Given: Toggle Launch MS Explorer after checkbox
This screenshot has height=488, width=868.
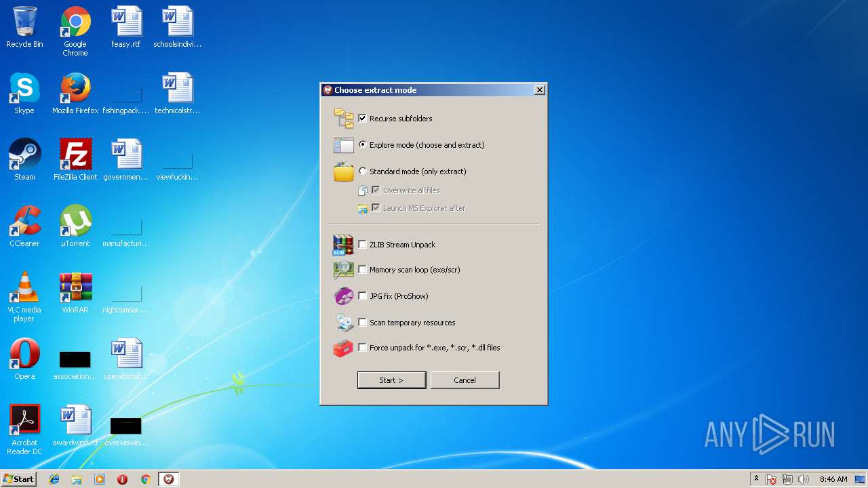Looking at the screenshot, I should click(x=376, y=207).
